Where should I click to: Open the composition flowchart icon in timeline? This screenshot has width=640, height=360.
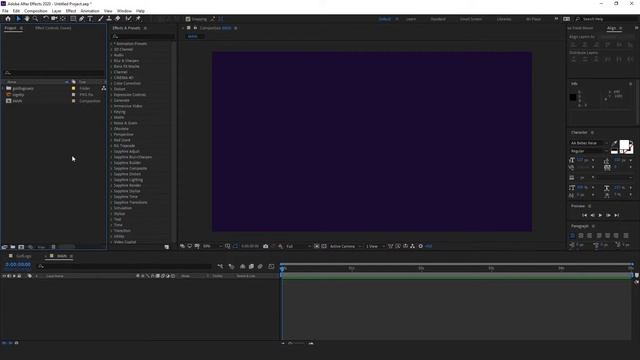tap(220, 267)
